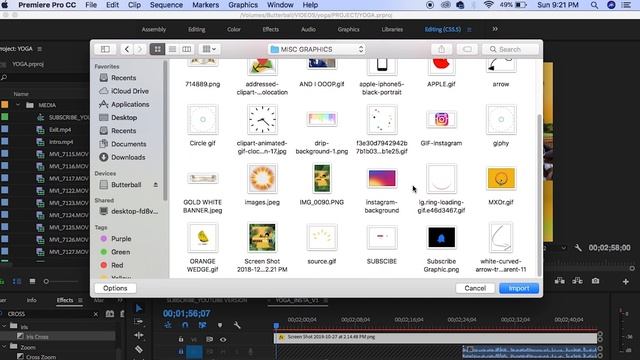Collapse the Zoom effects folder

pyautogui.click(x=4, y=347)
